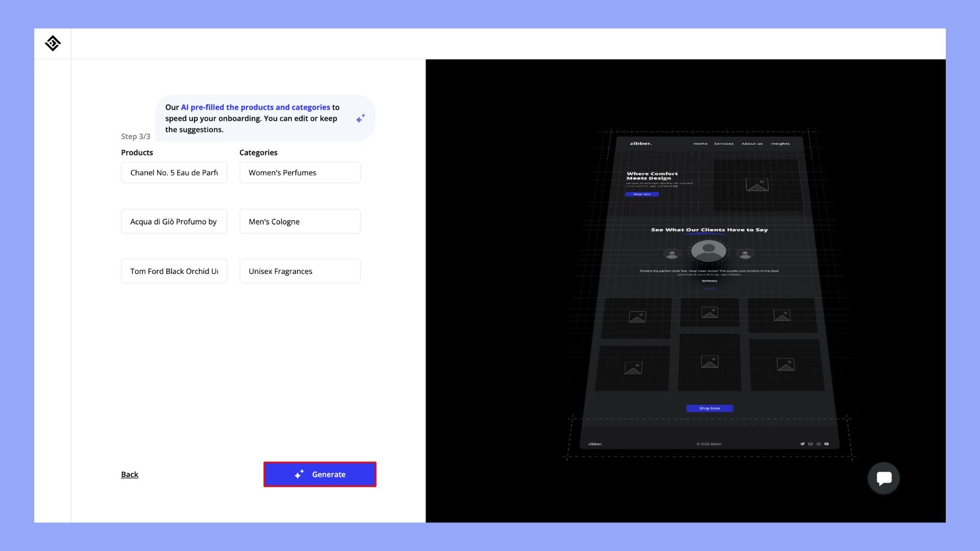Click the Twitter icon in preview footer
The width and height of the screenshot is (980, 551).
click(802, 444)
